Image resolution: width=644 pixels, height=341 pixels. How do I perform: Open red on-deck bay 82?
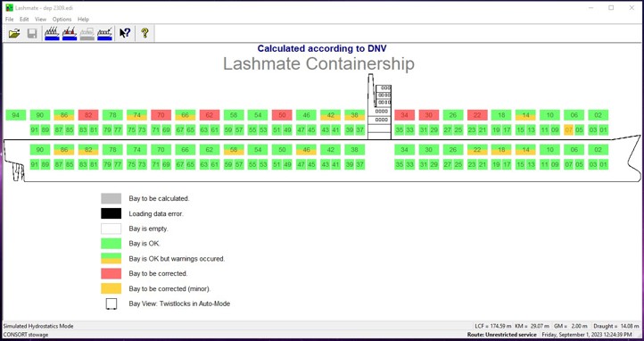[x=88, y=115]
